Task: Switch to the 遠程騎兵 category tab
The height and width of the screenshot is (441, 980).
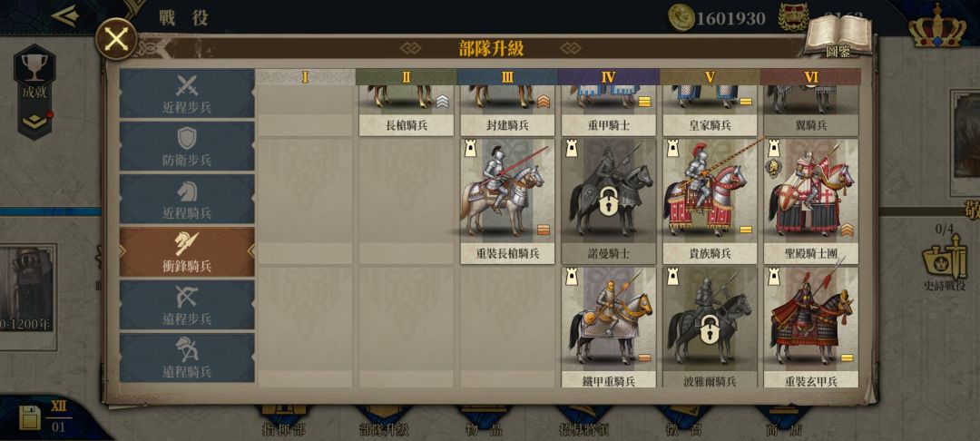Action: (x=187, y=358)
